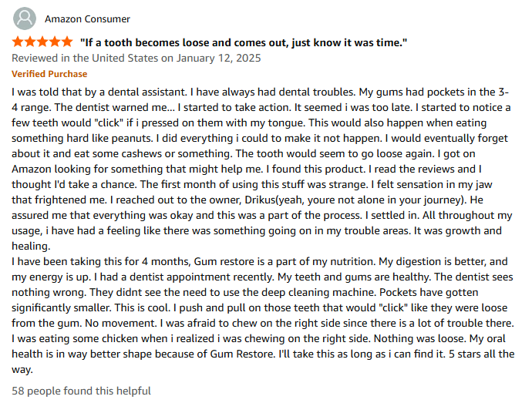This screenshot has height=403, width=532.
Task: Open the bold review title about loose tooth
Action: pyautogui.click(x=244, y=42)
